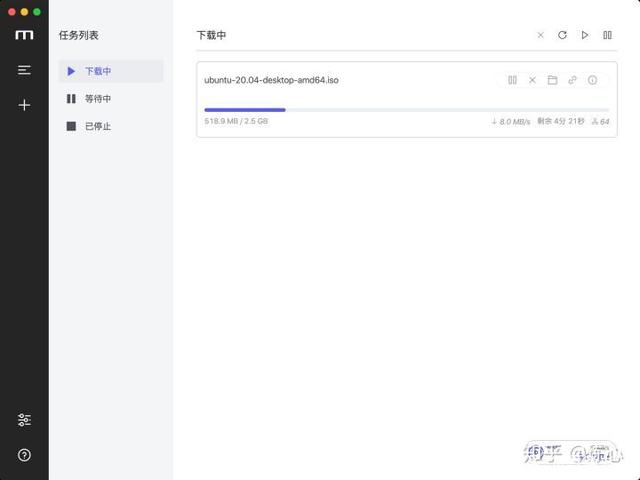This screenshot has width=640, height=480.
Task: Add a new download task with plus icon
Action: [24, 104]
